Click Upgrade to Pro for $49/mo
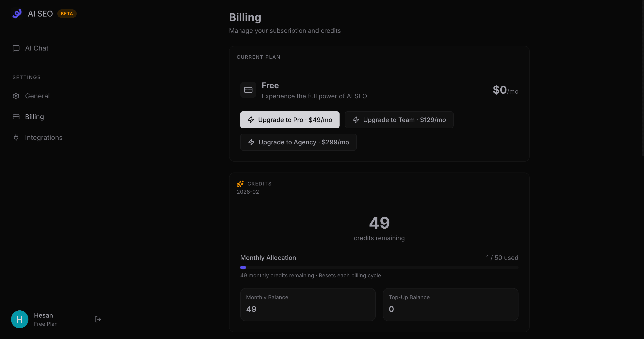This screenshot has height=339, width=644. 289,120
